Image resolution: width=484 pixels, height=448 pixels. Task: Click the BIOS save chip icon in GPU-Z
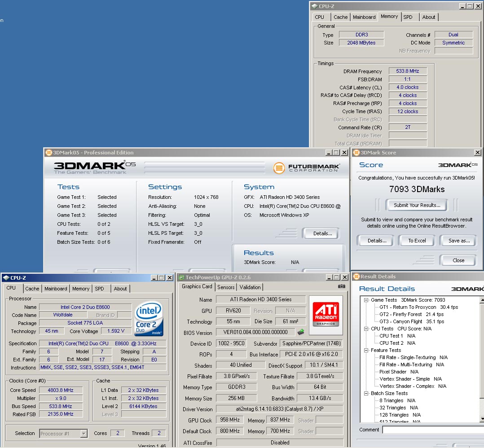(301, 332)
